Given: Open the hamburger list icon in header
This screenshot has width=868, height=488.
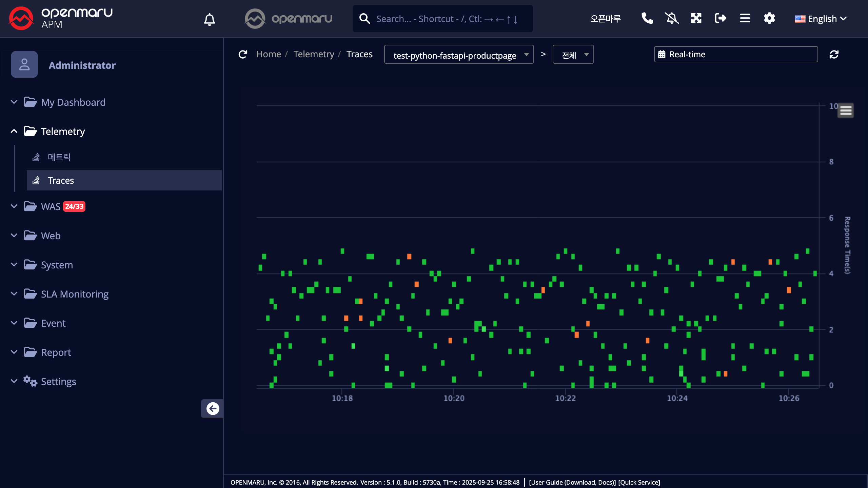Looking at the screenshot, I should coord(745,18).
